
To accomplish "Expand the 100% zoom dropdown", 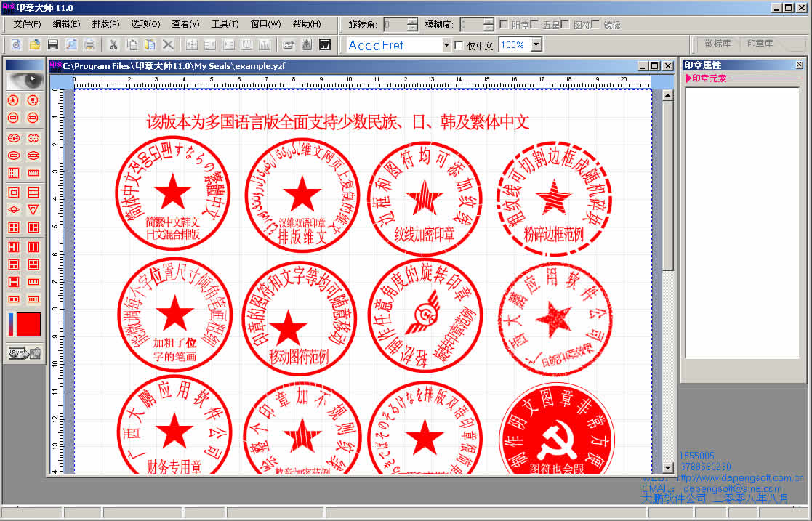I will coord(536,45).
